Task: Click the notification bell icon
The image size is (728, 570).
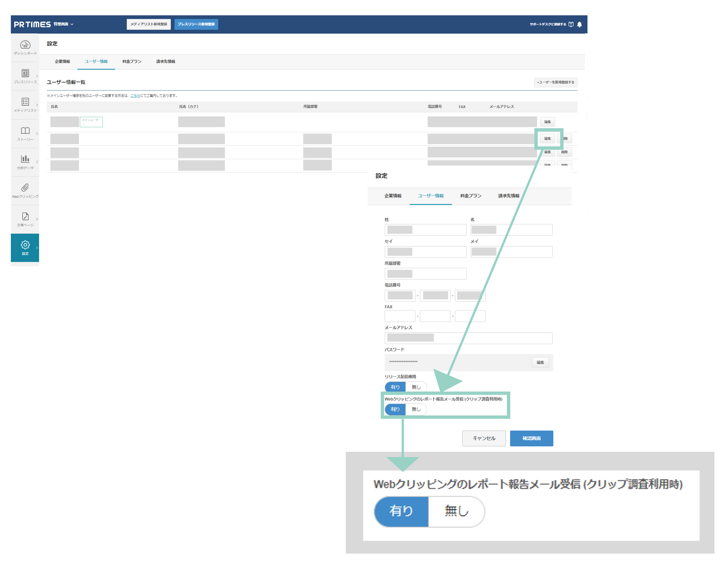Action: pos(579,24)
